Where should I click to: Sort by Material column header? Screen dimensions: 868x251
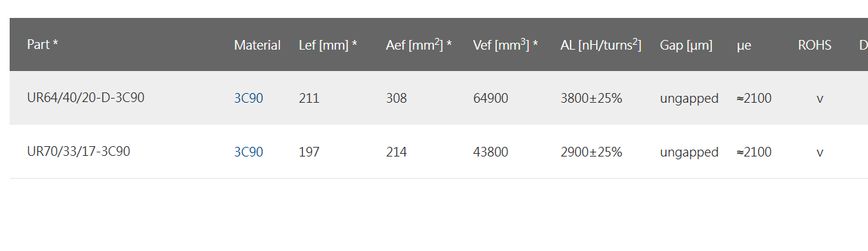[x=257, y=45]
